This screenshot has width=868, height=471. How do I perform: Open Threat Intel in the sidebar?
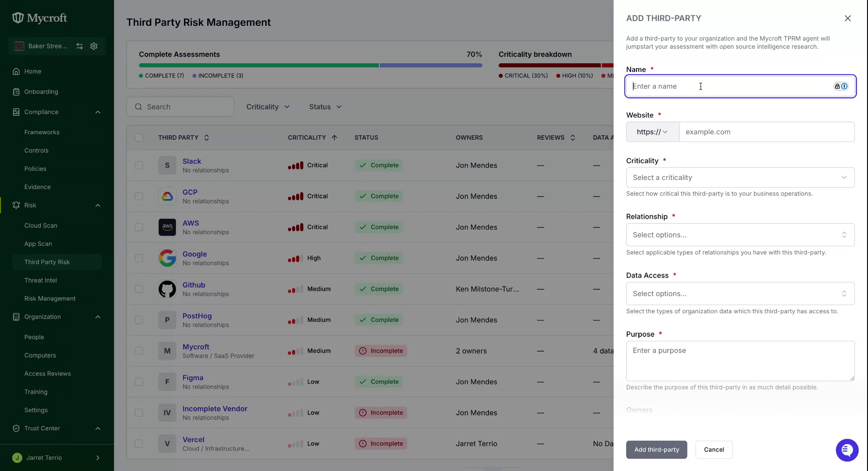41,280
